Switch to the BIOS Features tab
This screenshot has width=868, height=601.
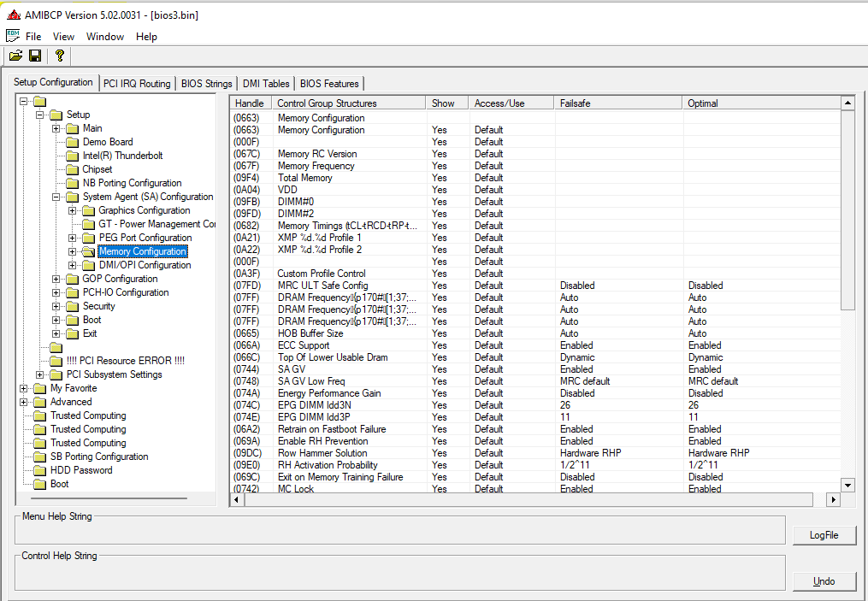coord(329,84)
